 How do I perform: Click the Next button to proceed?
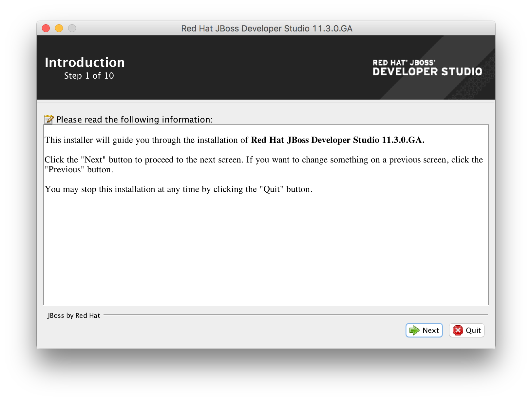coord(424,330)
